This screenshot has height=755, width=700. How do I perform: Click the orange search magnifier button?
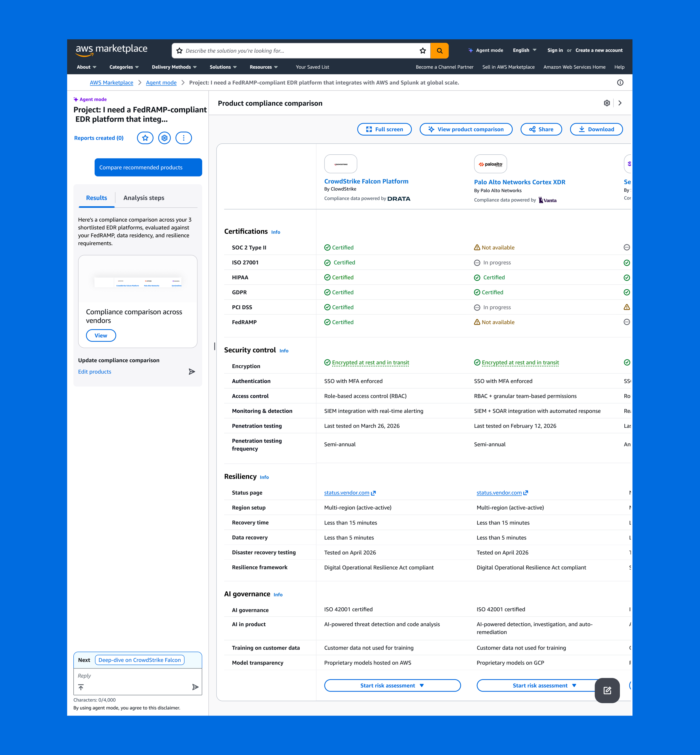[439, 50]
